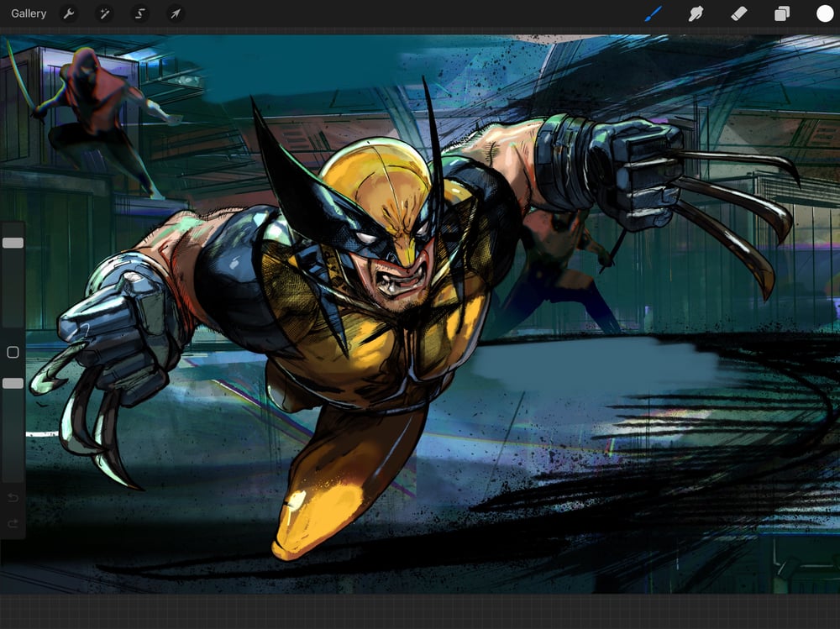Open the Adjustments magic wand menu
The image size is (840, 629).
pos(104,13)
